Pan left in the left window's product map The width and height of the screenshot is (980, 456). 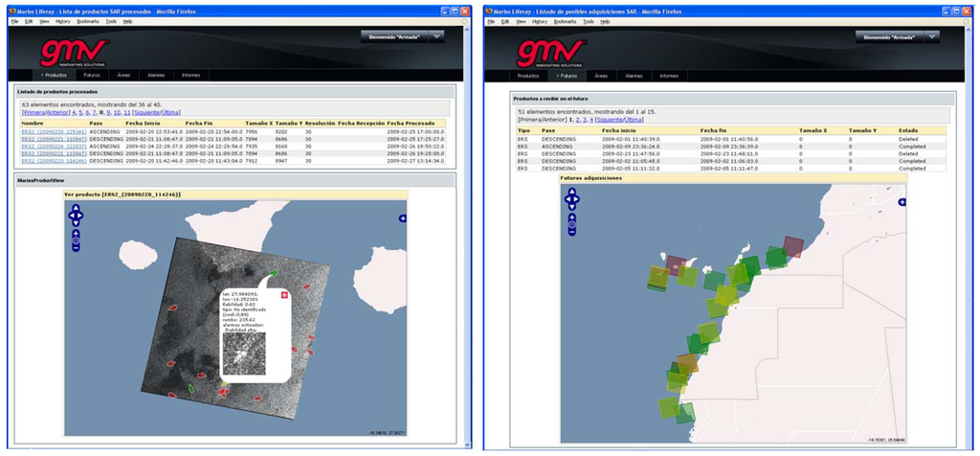tap(71, 216)
